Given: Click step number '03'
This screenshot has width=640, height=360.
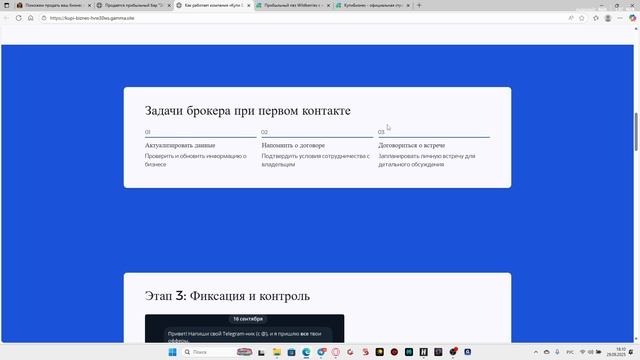Looking at the screenshot, I should coord(381,132).
